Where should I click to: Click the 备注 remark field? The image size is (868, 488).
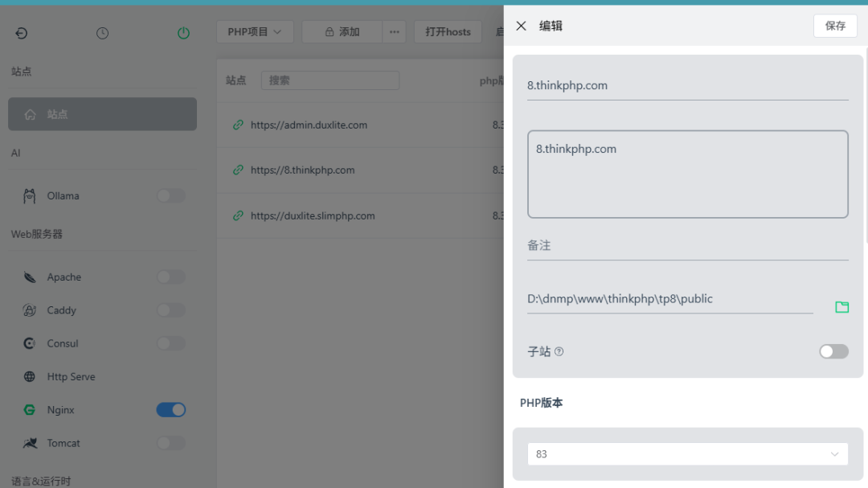coord(687,246)
